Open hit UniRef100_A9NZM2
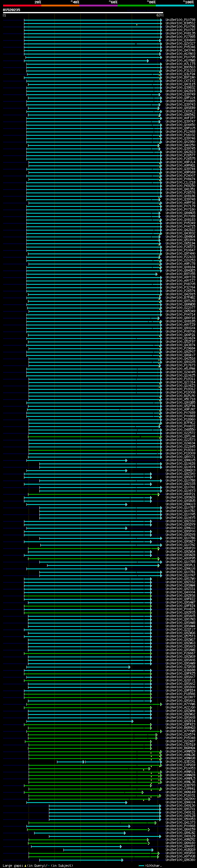Image resolution: width=197 pixels, height=868 pixels. point(180,840)
